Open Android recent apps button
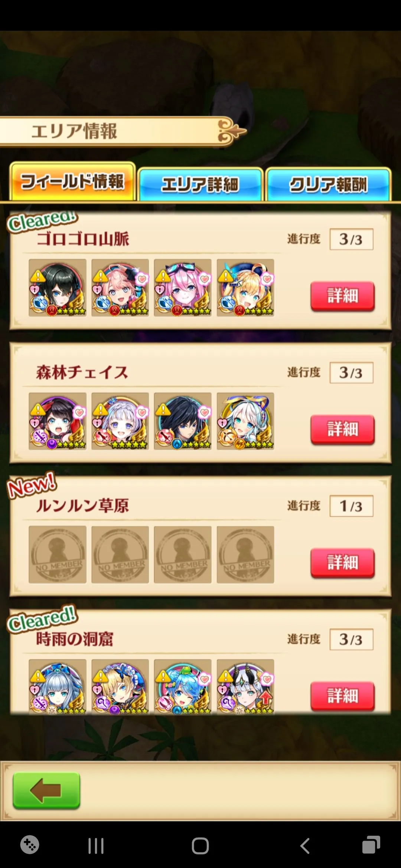401x868 pixels. coord(96,846)
